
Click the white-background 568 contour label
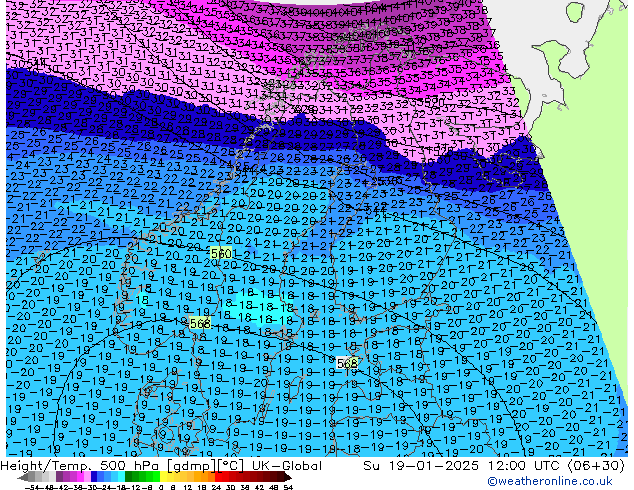[x=347, y=363]
